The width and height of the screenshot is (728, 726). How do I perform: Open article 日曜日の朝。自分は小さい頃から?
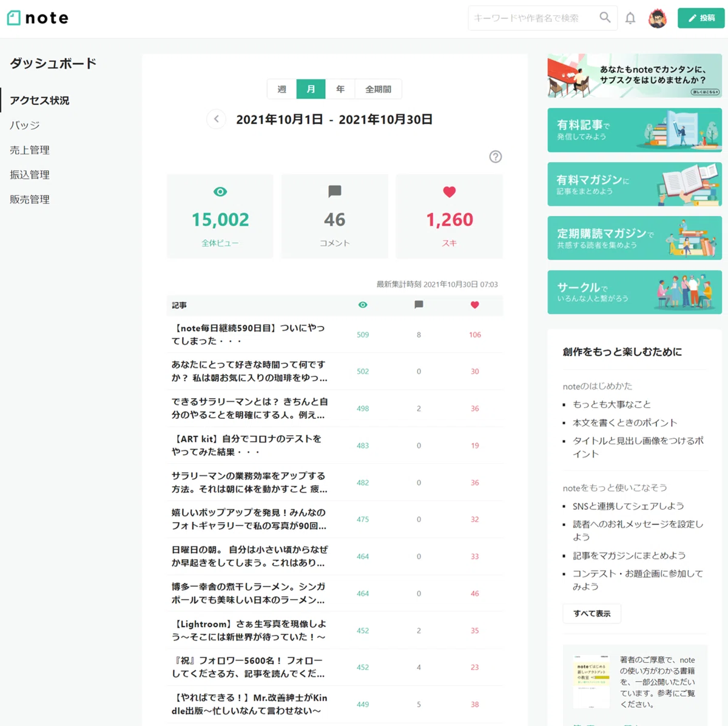pos(250,556)
